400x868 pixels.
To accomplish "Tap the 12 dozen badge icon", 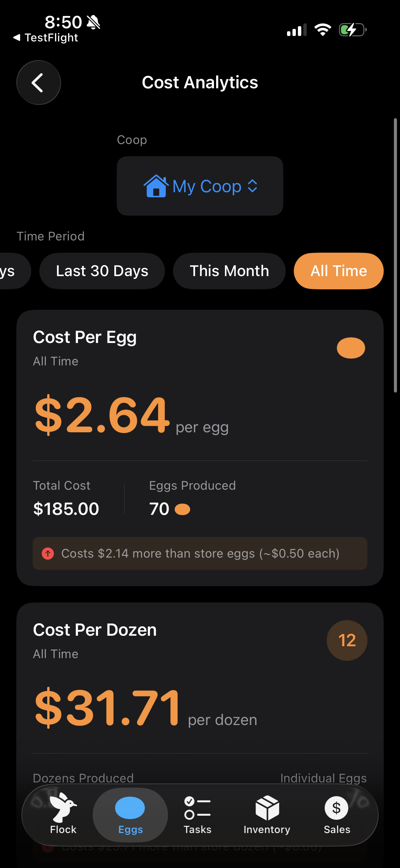I will [x=347, y=640].
